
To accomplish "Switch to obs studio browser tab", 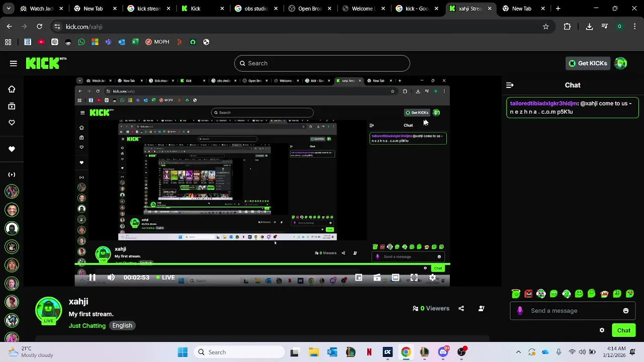I will point(256,9).
